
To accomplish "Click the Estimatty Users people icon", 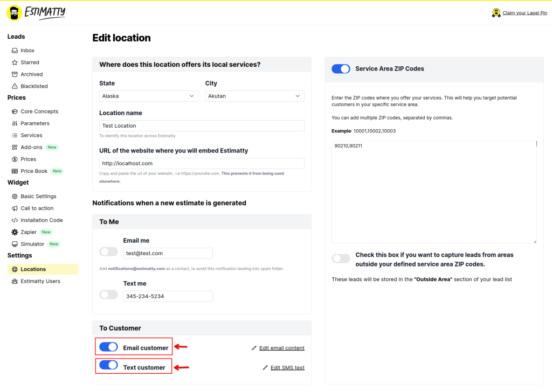I will tap(15, 282).
